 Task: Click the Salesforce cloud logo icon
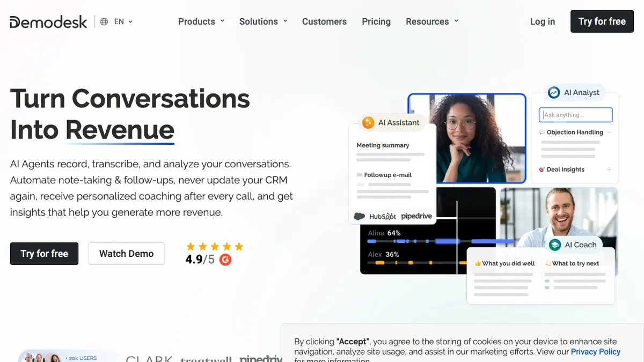click(360, 216)
